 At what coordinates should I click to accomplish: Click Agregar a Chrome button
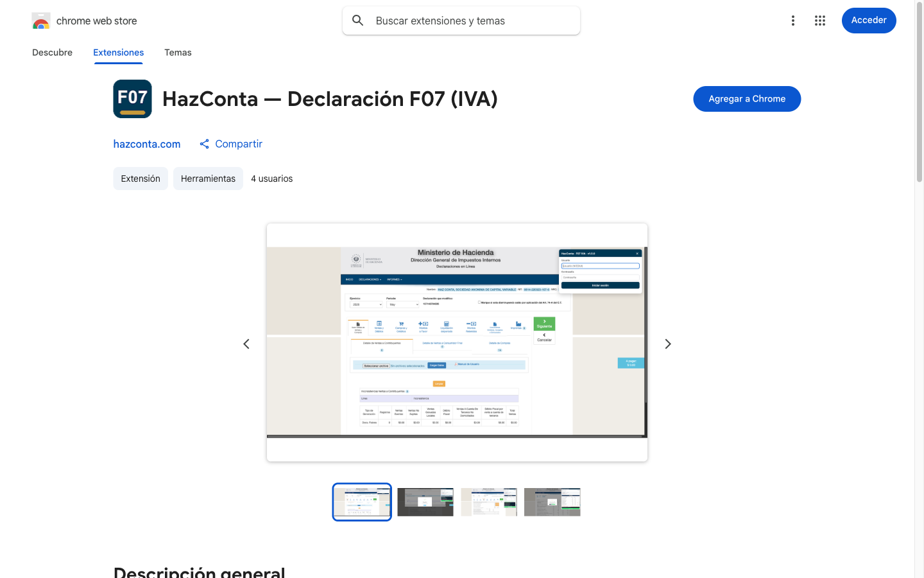point(747,99)
